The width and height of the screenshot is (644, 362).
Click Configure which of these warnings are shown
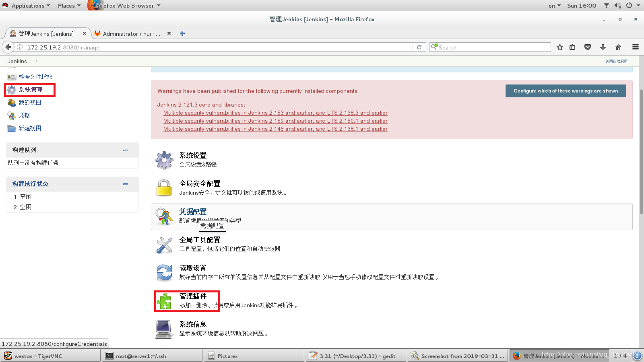point(566,91)
